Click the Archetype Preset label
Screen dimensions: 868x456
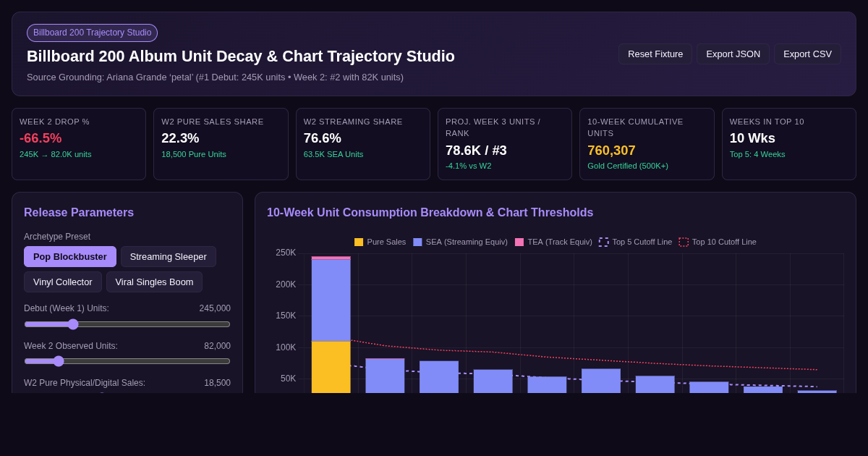tap(57, 237)
